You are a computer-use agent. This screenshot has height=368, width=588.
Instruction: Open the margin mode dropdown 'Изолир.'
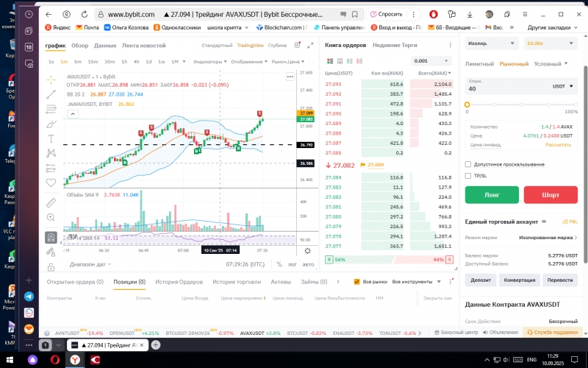(x=491, y=43)
